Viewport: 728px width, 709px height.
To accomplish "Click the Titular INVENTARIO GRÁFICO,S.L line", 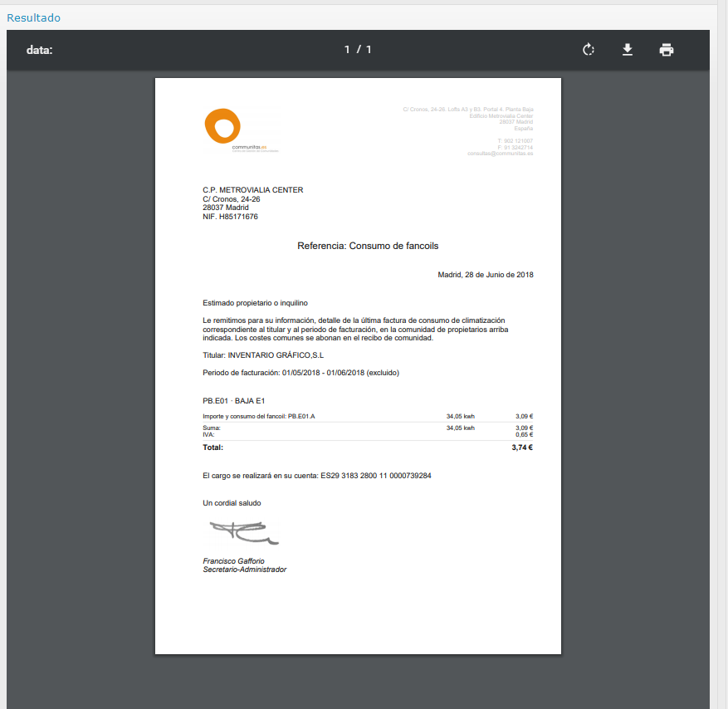I will [263, 355].
